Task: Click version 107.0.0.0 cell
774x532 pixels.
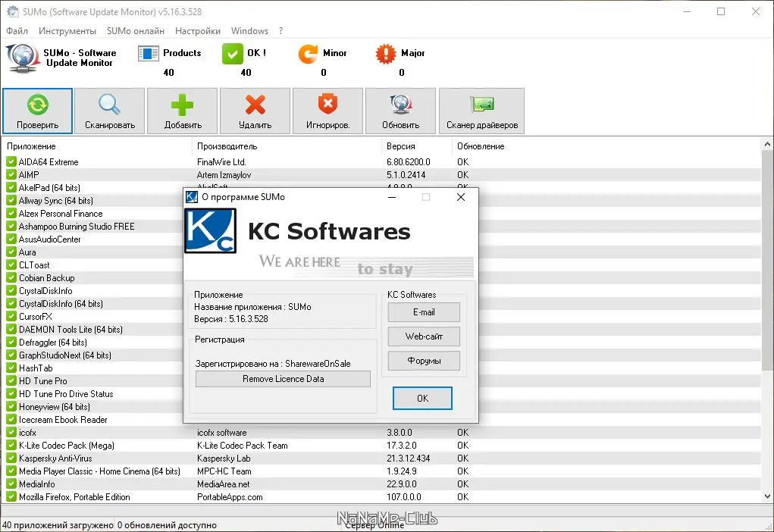Action: tap(404, 497)
